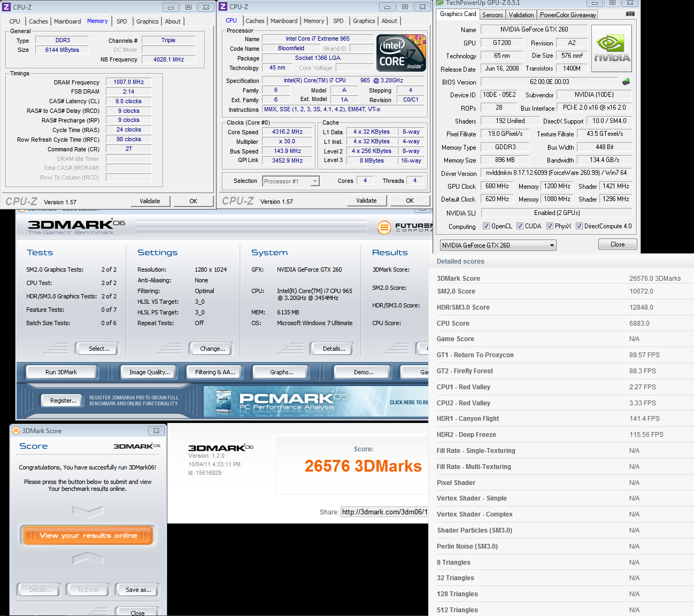
Task: Click the PCMark05 banner box image
Action: 223,402
